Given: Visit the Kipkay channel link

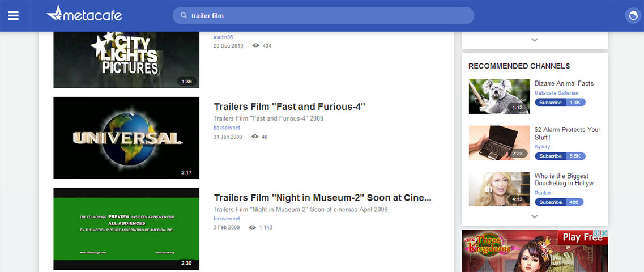Looking at the screenshot, I should [x=542, y=147].
